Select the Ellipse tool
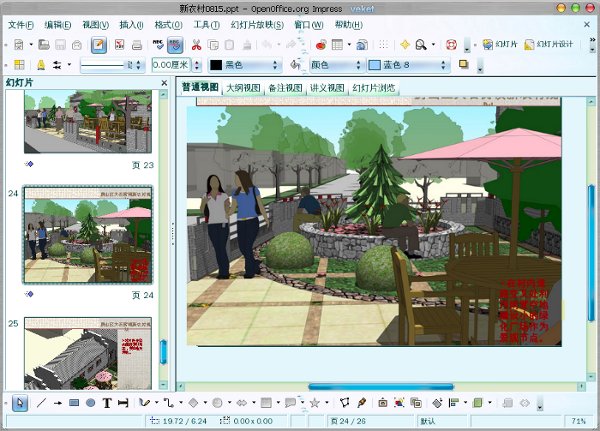This screenshot has height=431, width=600. 91,403
